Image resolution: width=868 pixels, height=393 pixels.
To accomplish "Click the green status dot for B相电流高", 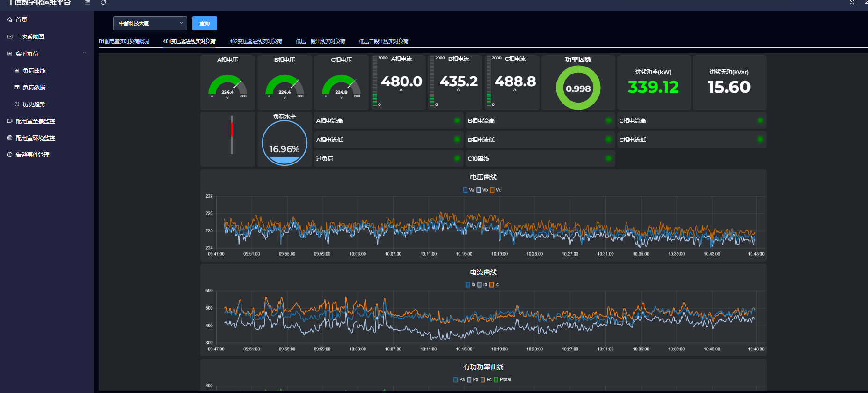I will (609, 120).
